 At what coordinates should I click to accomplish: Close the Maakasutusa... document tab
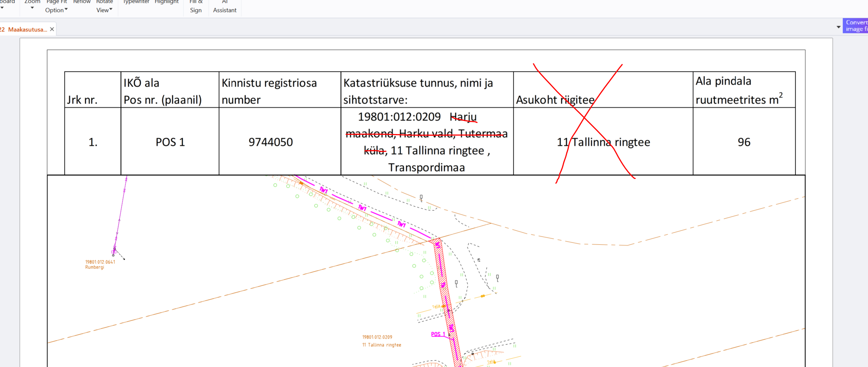click(52, 29)
